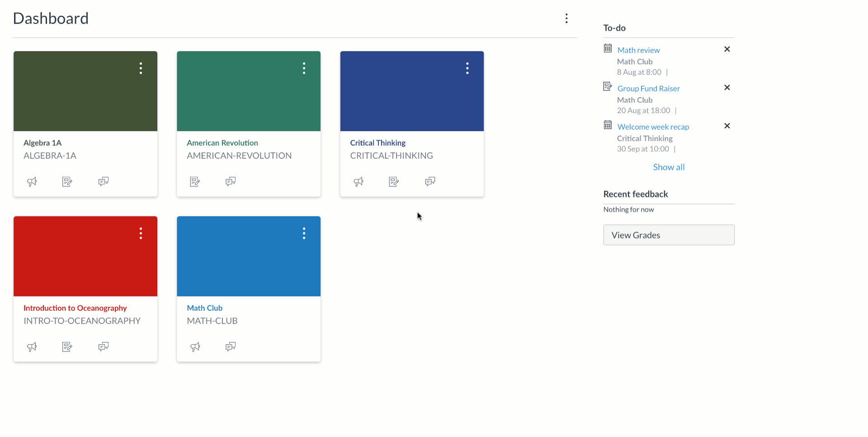Click AMERICAN-REVOLUTION course code text
Image resolution: width=868 pixels, height=437 pixels.
coord(239,156)
